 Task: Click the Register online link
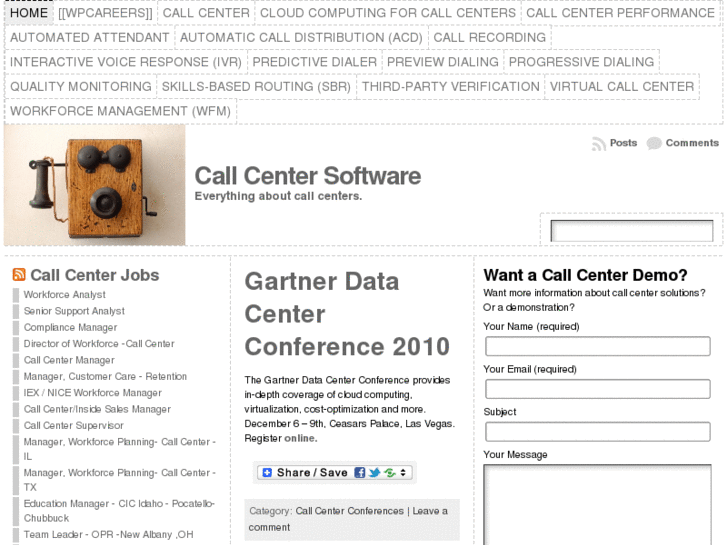coord(300,438)
